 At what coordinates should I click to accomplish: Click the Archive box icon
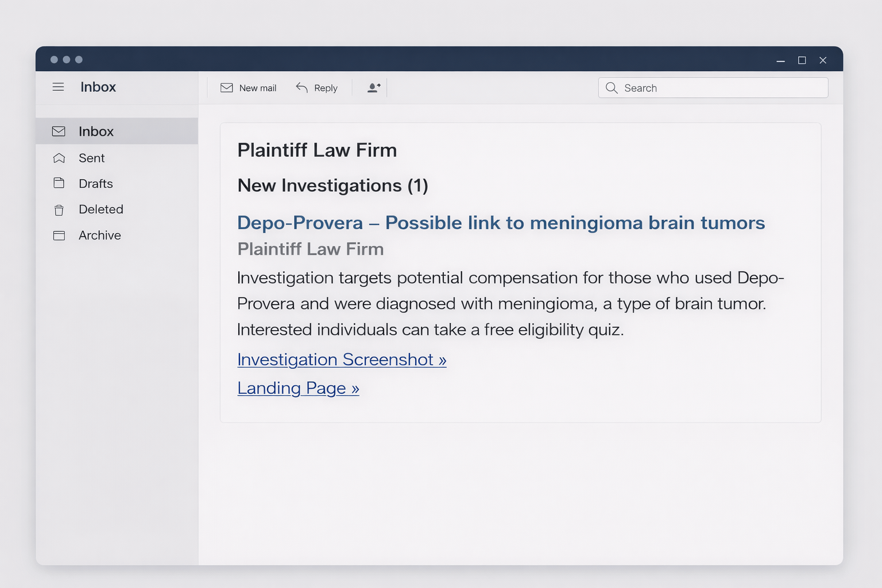tap(59, 235)
